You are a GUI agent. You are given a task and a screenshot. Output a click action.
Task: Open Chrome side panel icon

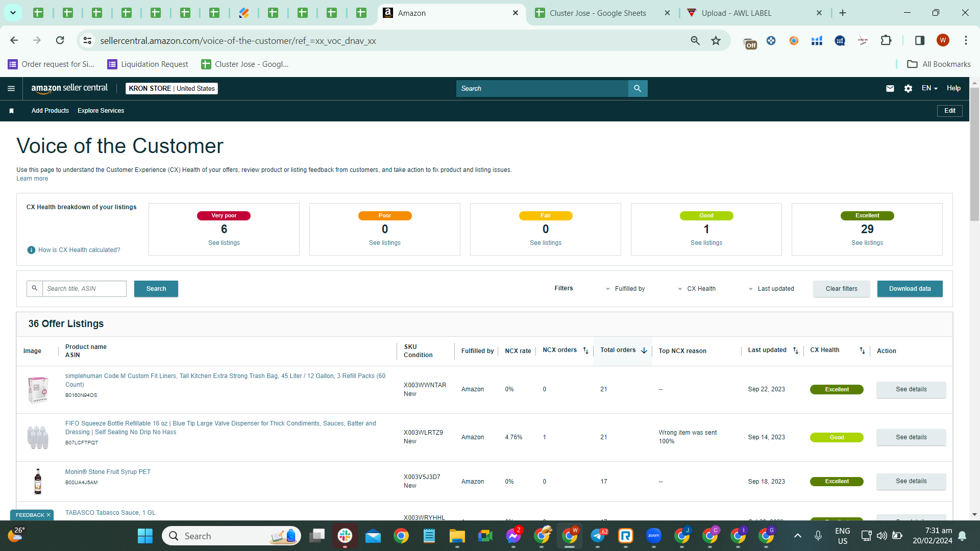point(920,40)
